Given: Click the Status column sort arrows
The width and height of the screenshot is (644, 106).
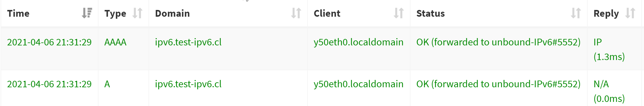Looking at the screenshot, I should pyautogui.click(x=576, y=13).
